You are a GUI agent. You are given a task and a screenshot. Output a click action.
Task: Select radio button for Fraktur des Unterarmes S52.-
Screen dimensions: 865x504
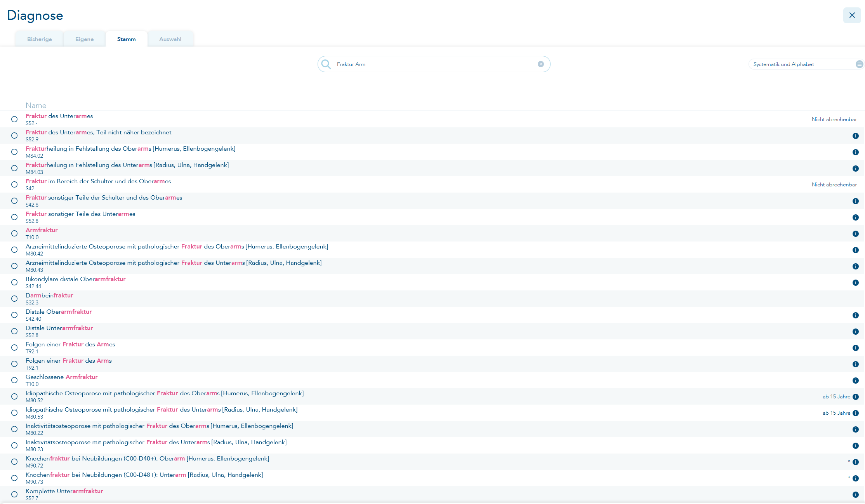tap(14, 119)
